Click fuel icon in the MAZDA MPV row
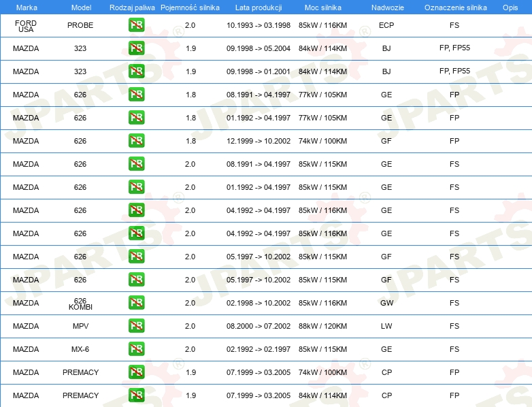Screen dimensions: 532x407 pyautogui.click(x=136, y=325)
